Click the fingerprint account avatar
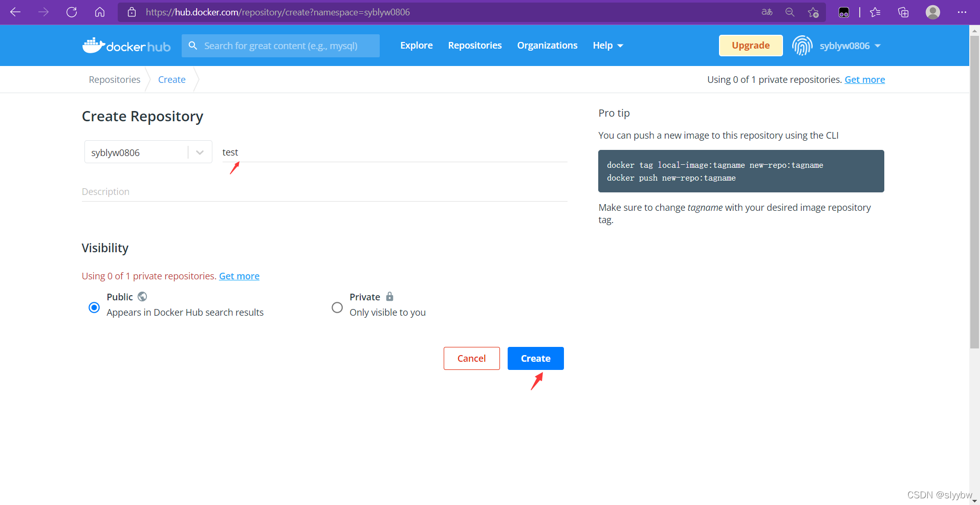Viewport: 980px width, 505px height. pyautogui.click(x=802, y=46)
